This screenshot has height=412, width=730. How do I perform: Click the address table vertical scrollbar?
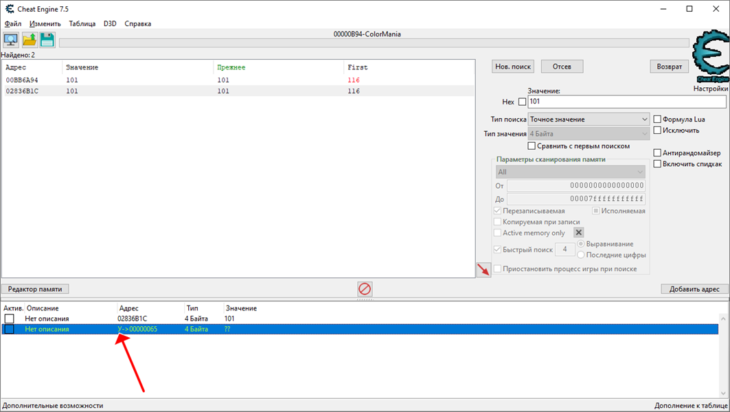coord(723,356)
